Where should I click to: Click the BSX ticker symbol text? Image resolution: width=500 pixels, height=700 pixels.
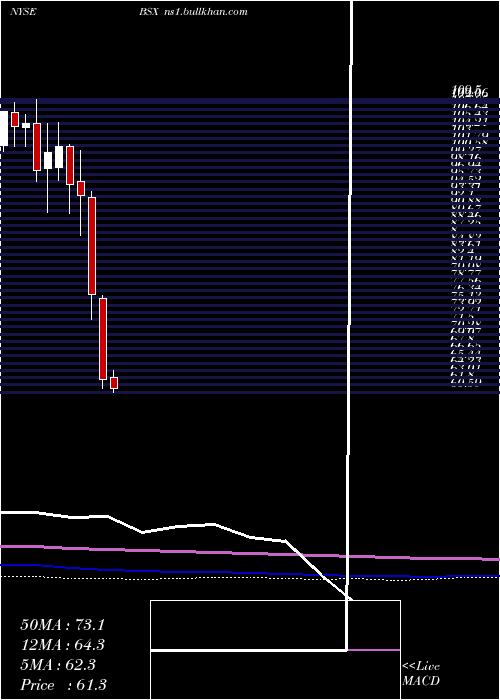click(x=149, y=12)
